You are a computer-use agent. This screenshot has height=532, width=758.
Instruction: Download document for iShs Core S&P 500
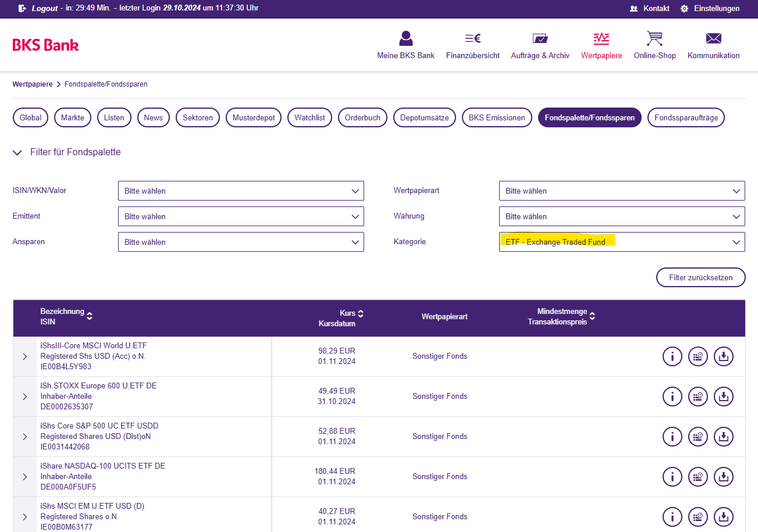[x=724, y=437]
